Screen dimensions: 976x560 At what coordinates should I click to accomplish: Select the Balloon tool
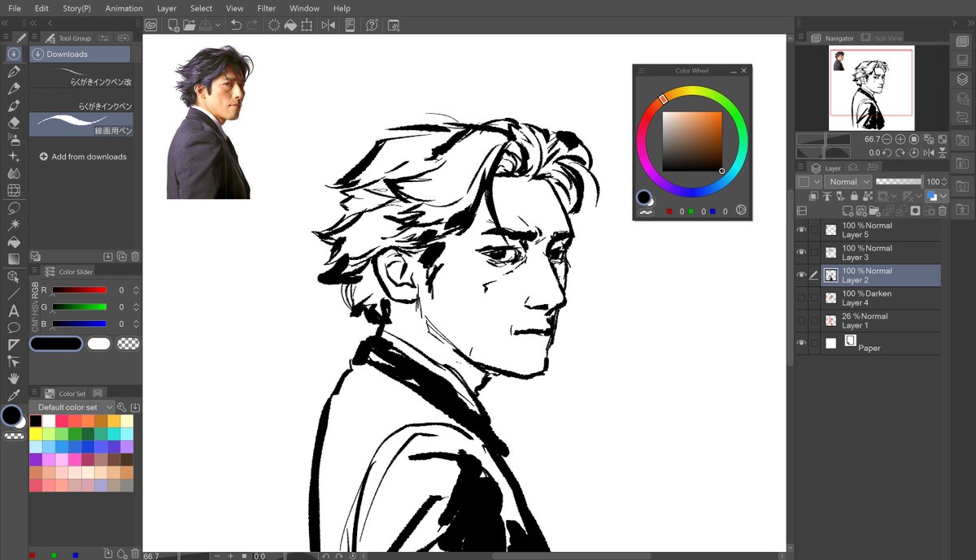click(x=14, y=328)
